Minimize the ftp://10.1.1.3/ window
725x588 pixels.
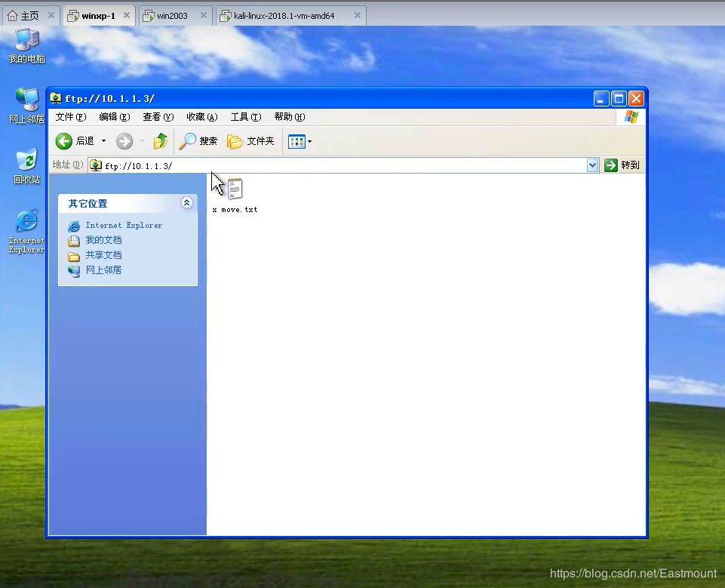point(601,98)
